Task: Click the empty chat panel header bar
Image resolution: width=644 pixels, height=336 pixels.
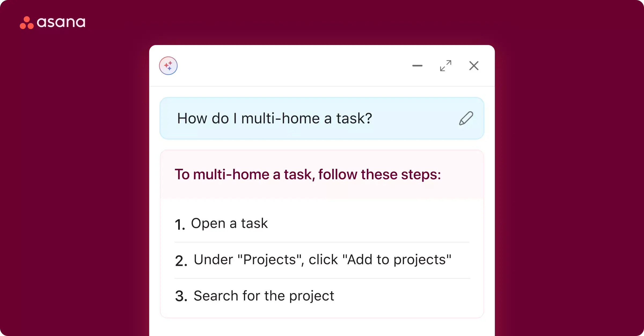Action: click(x=295, y=66)
